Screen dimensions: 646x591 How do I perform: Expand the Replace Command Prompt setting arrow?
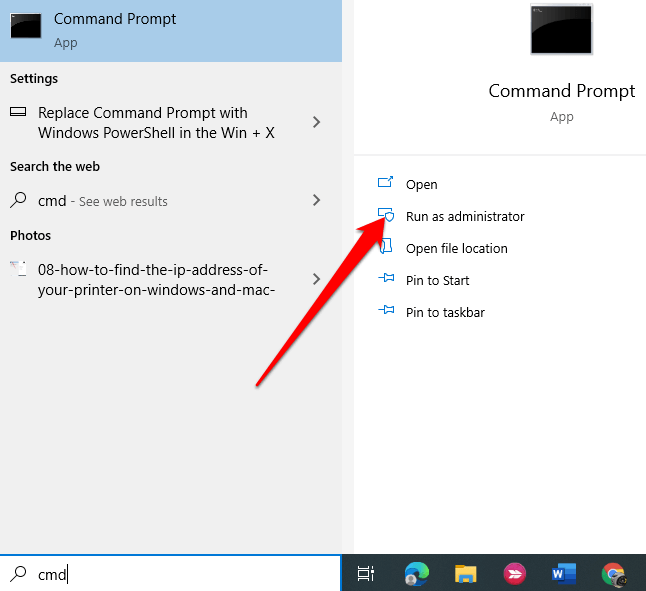pos(317,122)
